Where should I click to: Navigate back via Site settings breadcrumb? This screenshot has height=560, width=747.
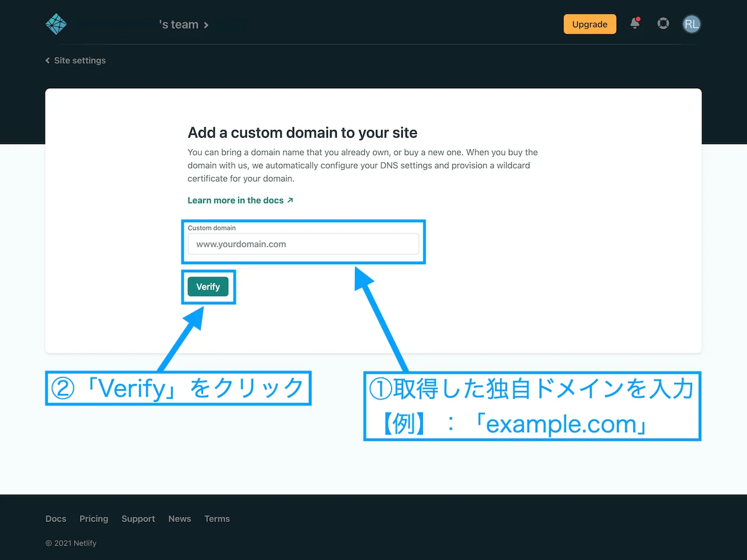80,60
